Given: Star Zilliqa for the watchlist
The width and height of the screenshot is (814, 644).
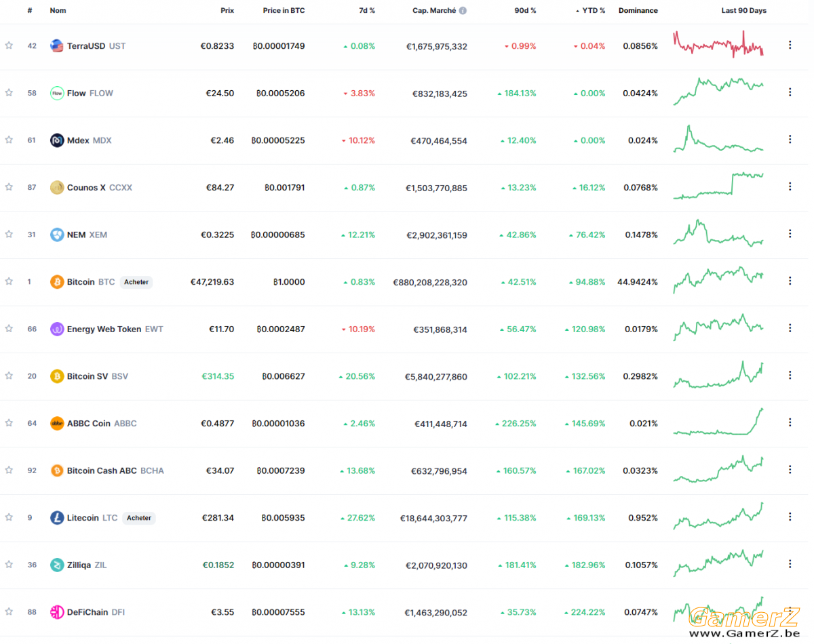Looking at the screenshot, I should coord(9,564).
